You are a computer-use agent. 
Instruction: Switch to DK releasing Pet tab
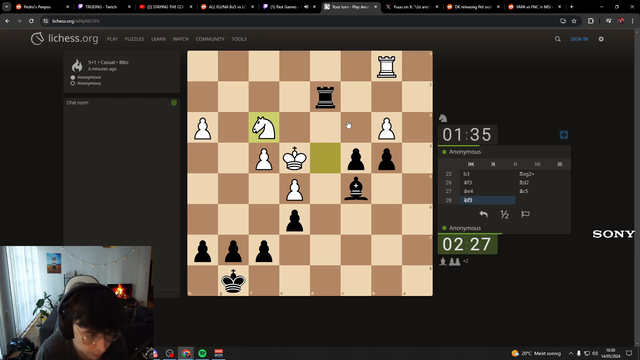[473, 7]
